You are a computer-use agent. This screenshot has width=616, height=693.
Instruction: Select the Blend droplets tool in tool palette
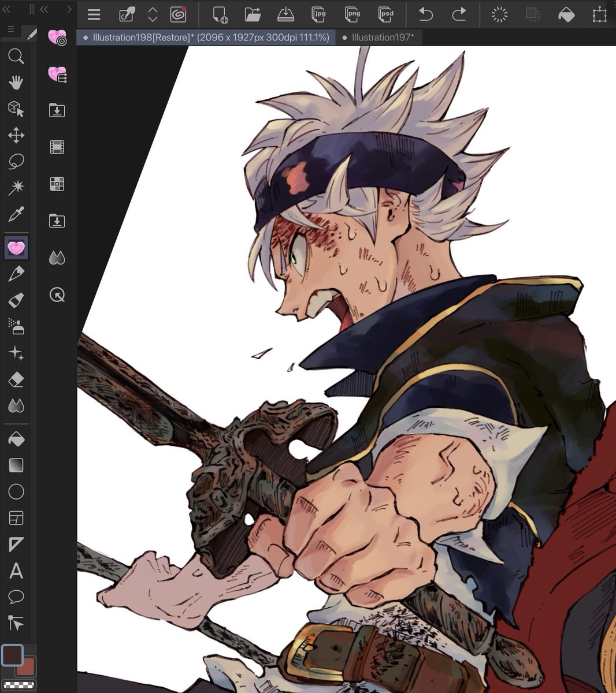point(16,406)
